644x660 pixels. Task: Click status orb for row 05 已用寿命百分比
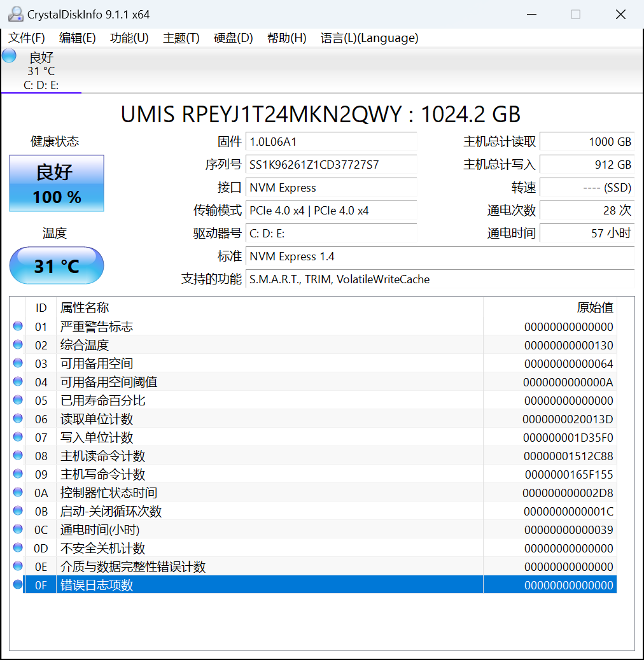[18, 400]
